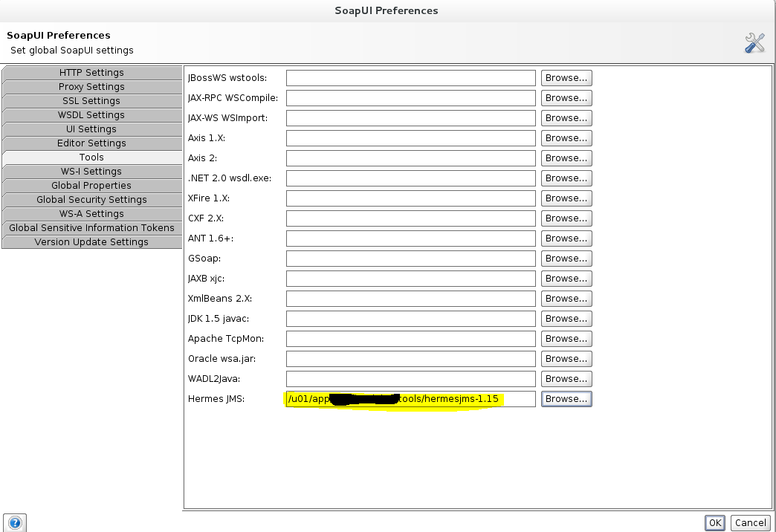Screen dimensions: 776x532
Task: Focus the GSoap path field
Action: (411, 259)
